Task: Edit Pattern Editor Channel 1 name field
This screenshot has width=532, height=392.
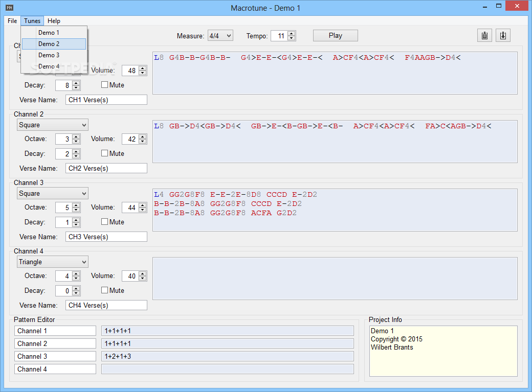Action: pos(55,331)
